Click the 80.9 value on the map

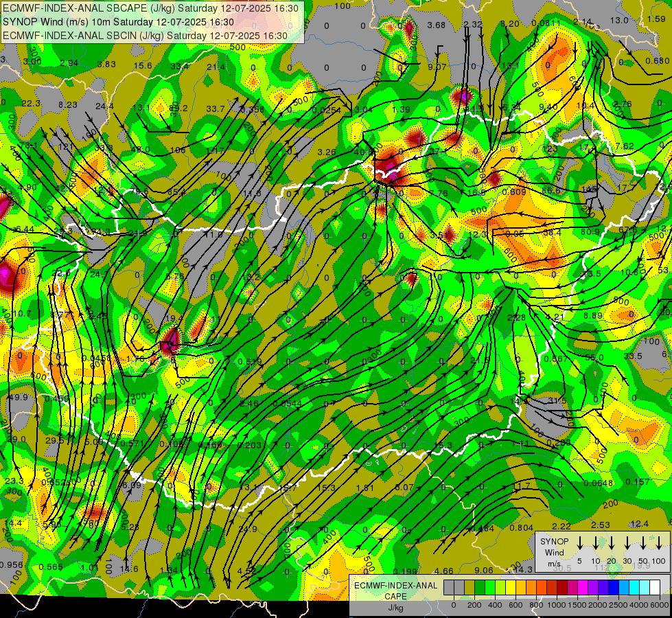click(x=590, y=231)
